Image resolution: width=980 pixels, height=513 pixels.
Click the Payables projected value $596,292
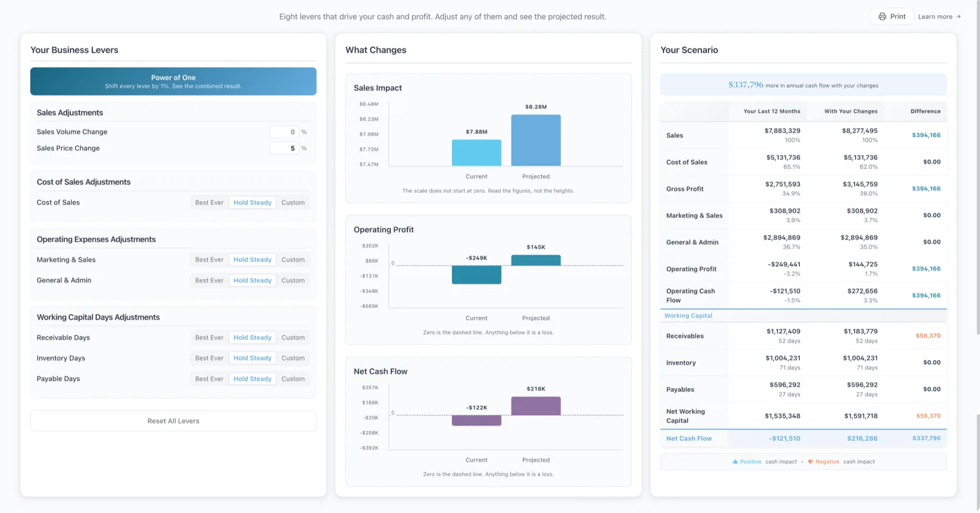pyautogui.click(x=862, y=385)
